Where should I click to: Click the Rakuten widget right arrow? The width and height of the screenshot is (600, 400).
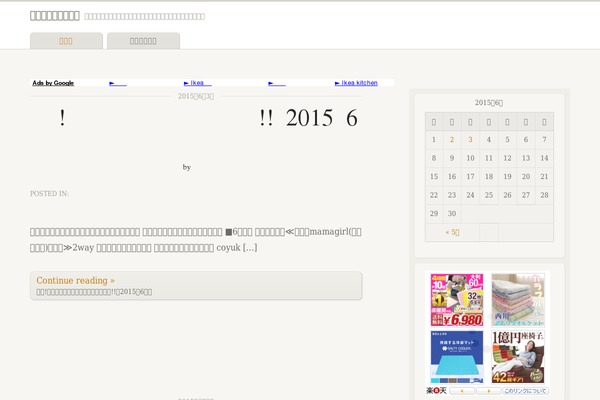click(489, 391)
